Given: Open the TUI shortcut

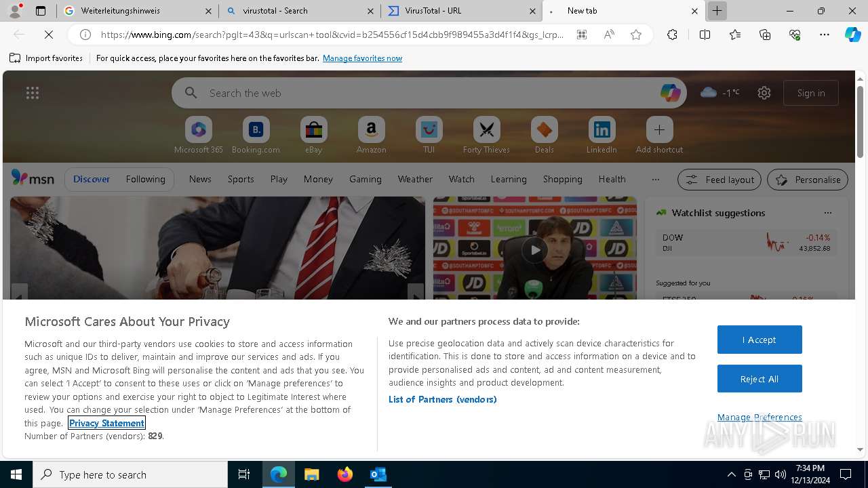Looking at the screenshot, I should pyautogui.click(x=429, y=136).
